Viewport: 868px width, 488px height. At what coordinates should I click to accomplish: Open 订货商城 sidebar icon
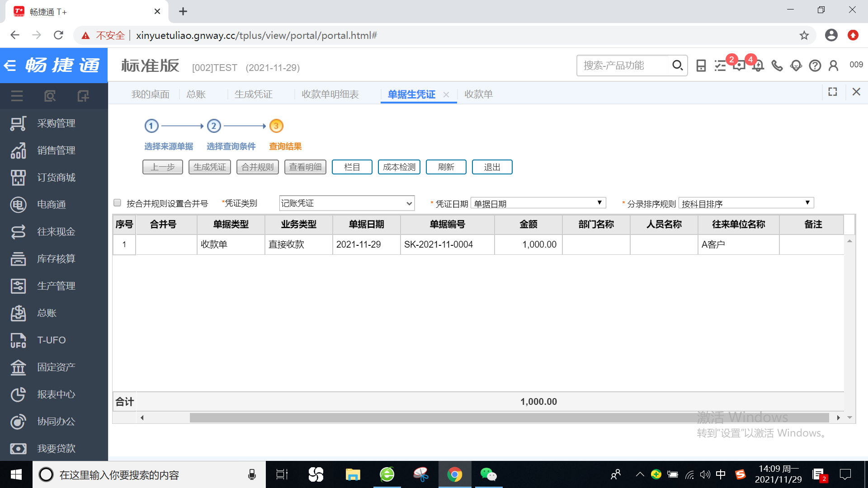click(18, 178)
